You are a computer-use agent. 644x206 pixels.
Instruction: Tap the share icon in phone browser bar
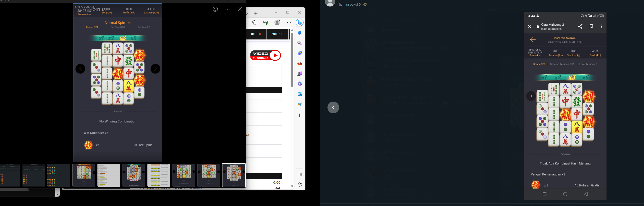(x=580, y=26)
